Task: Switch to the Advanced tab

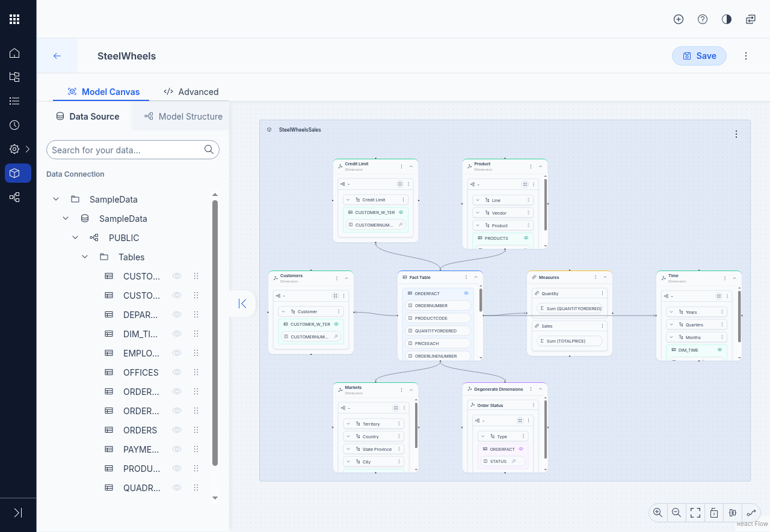Action: (x=191, y=92)
